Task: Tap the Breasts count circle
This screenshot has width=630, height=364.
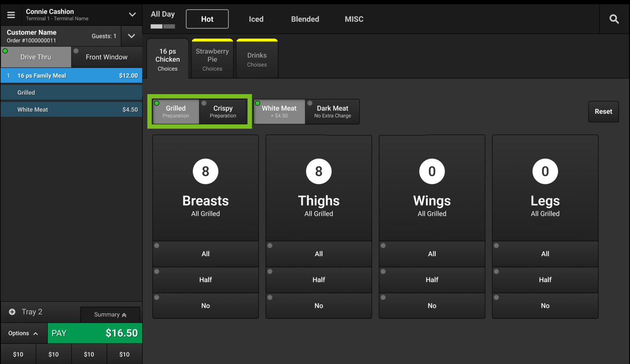Action: point(205,171)
